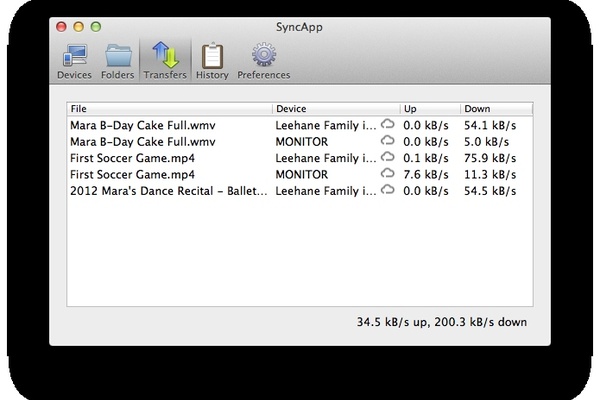Click MONITOR device in 11.3 kB/s row
The width and height of the screenshot is (600, 400).
point(302,175)
